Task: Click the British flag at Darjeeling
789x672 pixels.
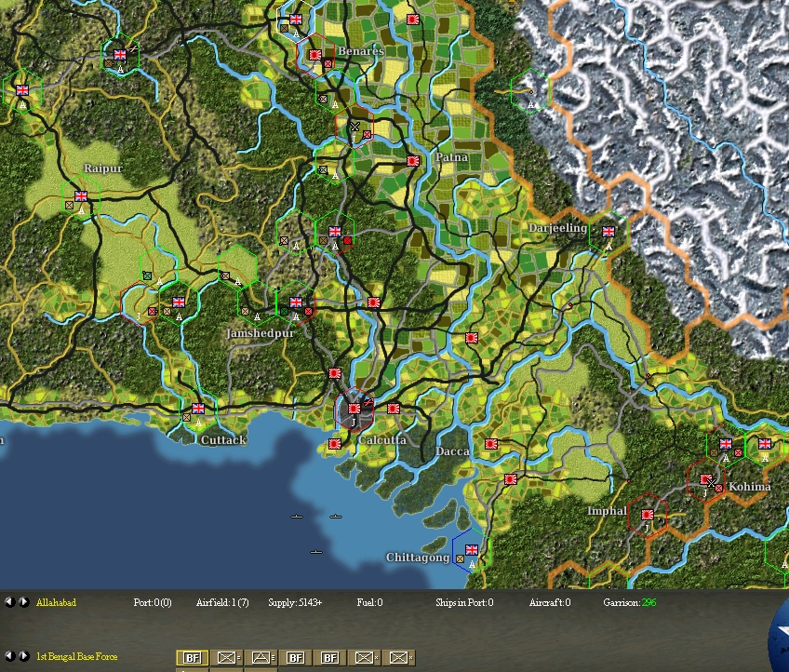Action: tap(608, 232)
